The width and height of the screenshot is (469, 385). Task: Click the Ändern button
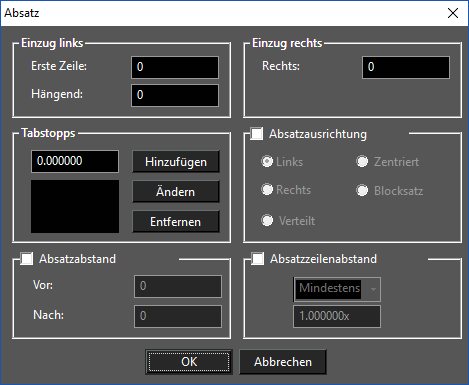pyautogui.click(x=176, y=192)
